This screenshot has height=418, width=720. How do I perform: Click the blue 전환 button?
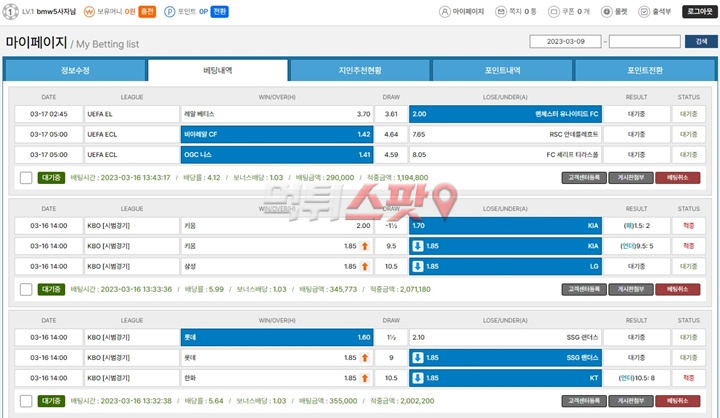coord(219,11)
